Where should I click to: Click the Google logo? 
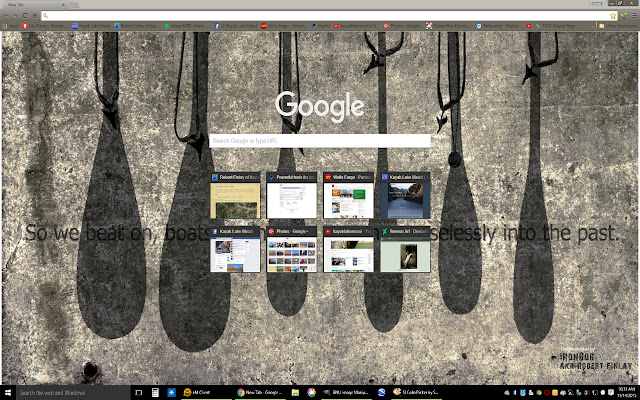pos(320,106)
